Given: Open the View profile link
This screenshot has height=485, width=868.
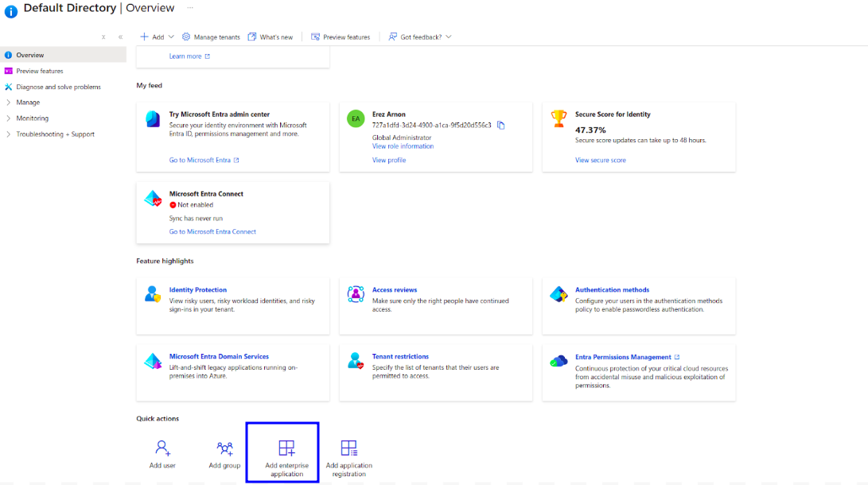Looking at the screenshot, I should point(388,160).
